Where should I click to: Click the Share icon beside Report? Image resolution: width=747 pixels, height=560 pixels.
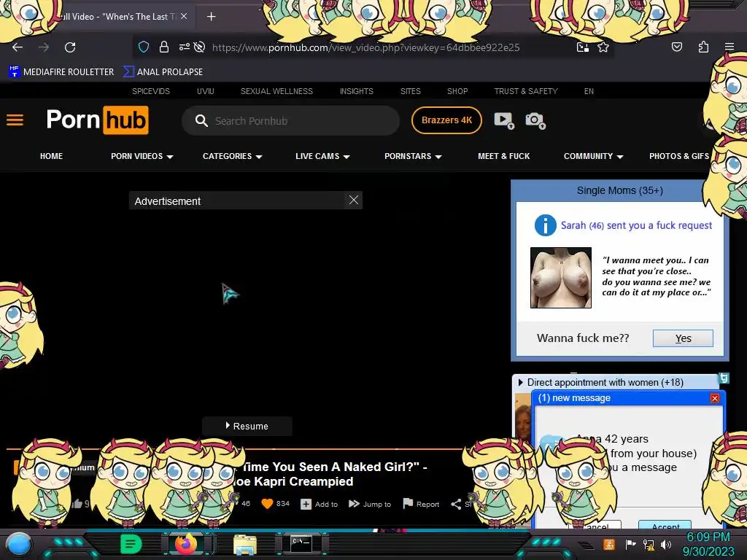coord(456,504)
